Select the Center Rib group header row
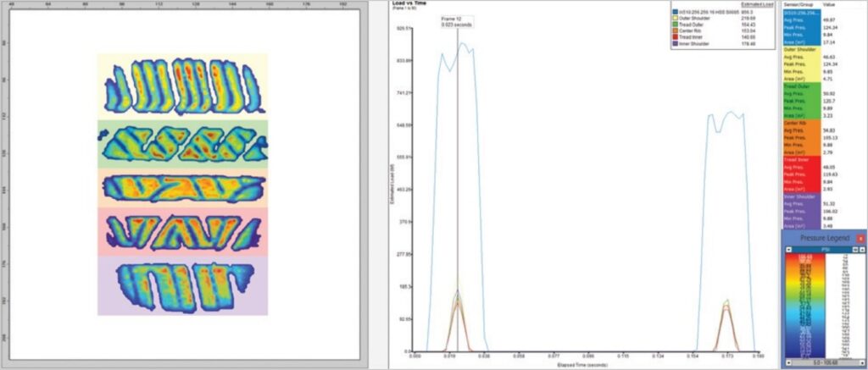868x370 pixels. coord(801,121)
